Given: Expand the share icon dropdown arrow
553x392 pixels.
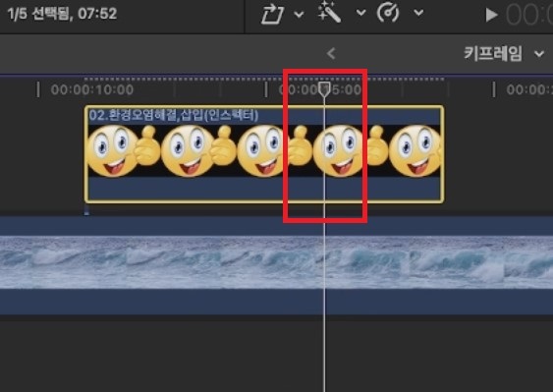Looking at the screenshot, I should [299, 15].
